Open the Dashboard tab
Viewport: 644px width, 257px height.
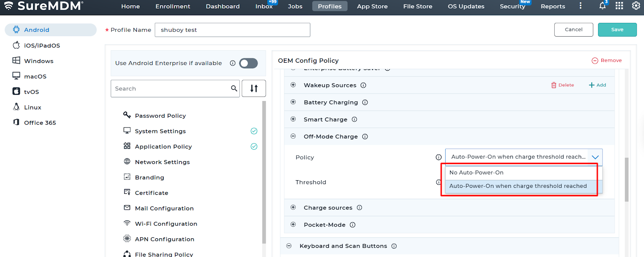coord(223,6)
